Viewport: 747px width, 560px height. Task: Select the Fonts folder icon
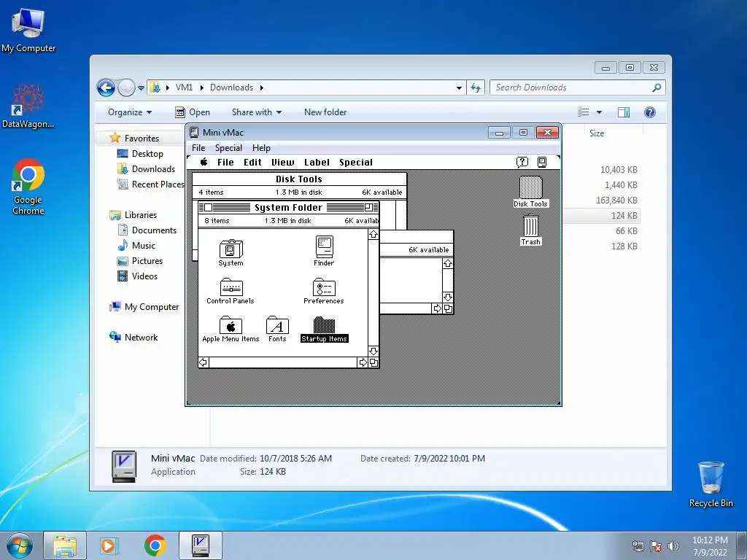click(277, 325)
